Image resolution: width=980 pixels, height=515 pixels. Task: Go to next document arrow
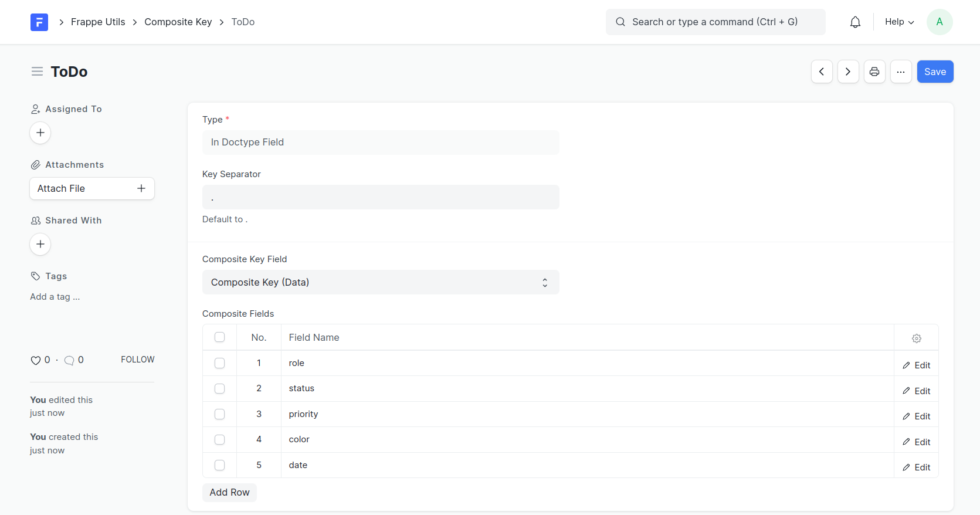tap(848, 72)
